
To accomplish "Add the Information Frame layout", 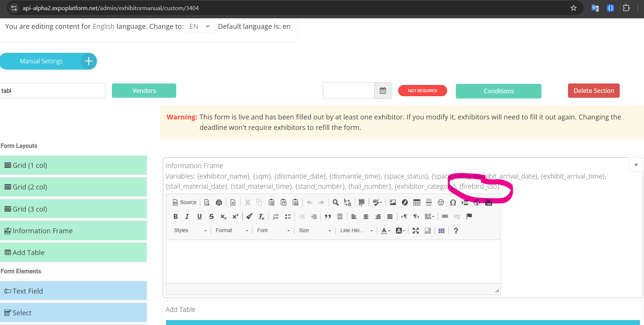I will [x=73, y=231].
